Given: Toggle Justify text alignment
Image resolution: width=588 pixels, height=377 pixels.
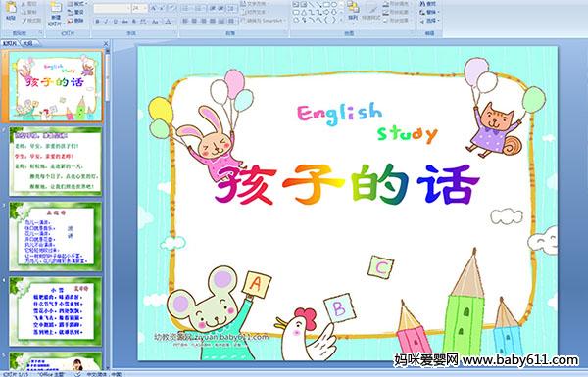Looking at the screenshot, I should coord(213,21).
